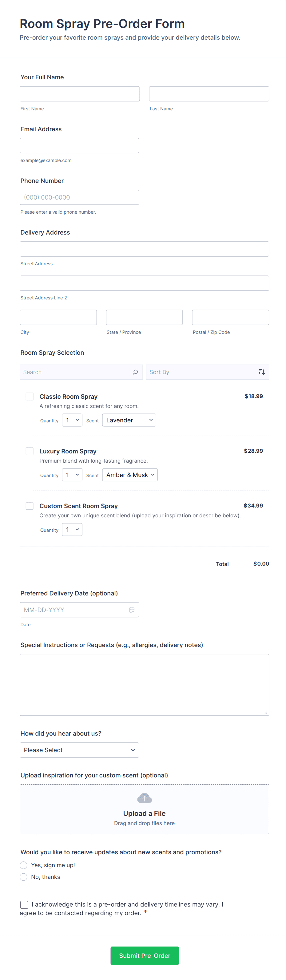Open Custom Scent Room Spray quantity dropdown
Viewport: 286px width, 980px height.
pos(72,530)
